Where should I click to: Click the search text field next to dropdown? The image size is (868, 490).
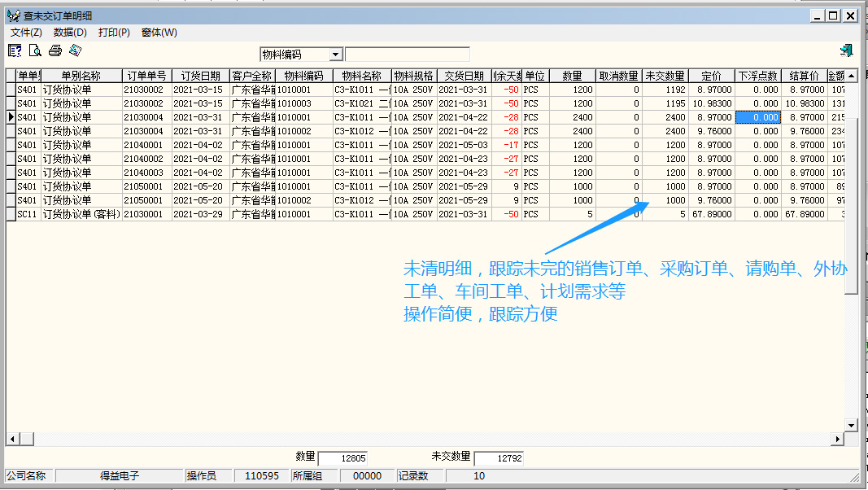point(407,55)
